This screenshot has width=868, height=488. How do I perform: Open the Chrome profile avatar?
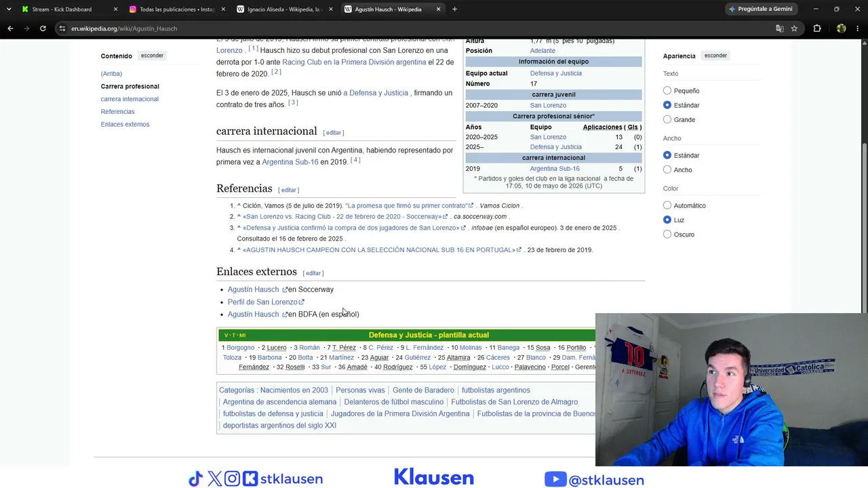pyautogui.click(x=841, y=28)
